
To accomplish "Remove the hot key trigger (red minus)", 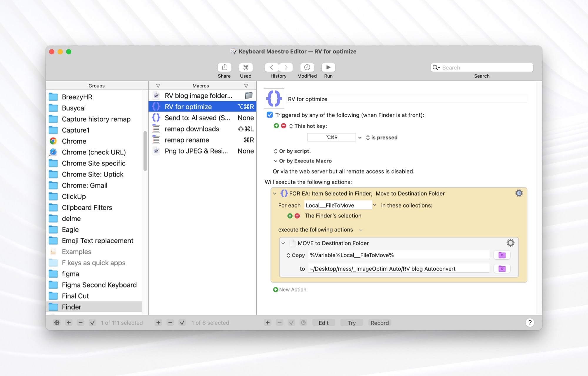I will (283, 126).
